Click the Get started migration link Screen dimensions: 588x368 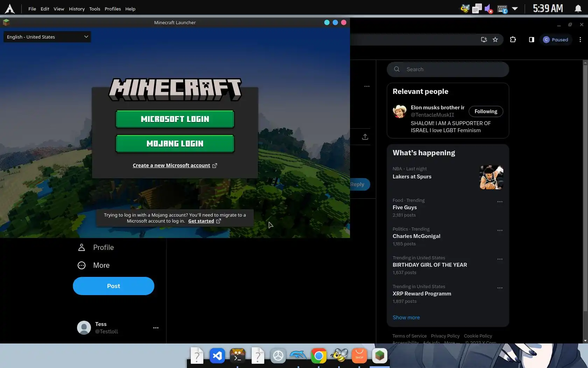pos(204,221)
